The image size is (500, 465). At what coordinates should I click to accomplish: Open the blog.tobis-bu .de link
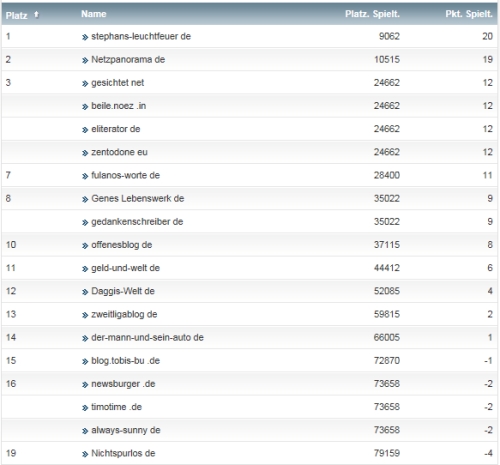[126, 361]
